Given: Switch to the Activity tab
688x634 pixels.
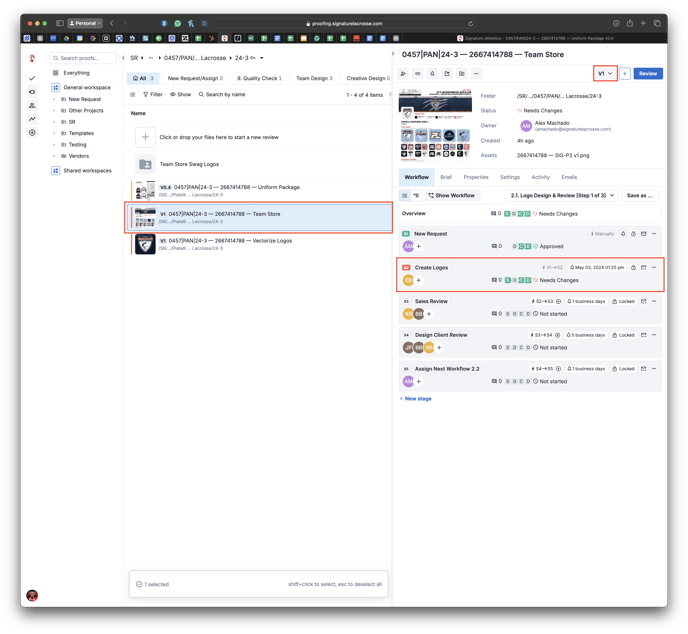Looking at the screenshot, I should coord(540,177).
